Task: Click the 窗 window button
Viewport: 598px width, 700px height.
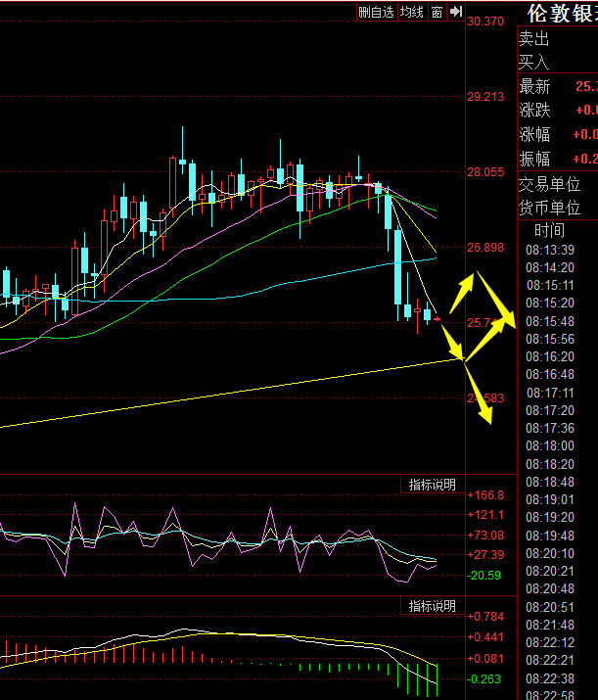Action: [437, 12]
